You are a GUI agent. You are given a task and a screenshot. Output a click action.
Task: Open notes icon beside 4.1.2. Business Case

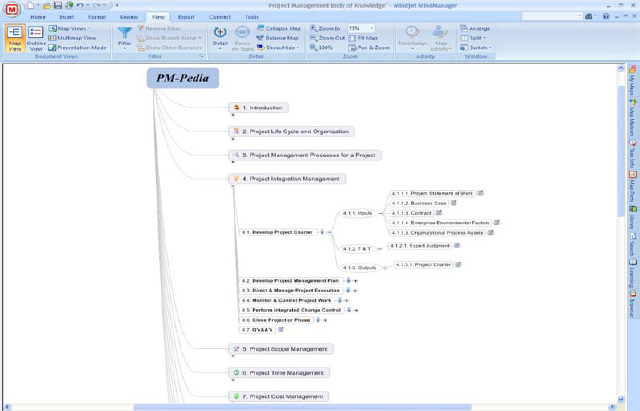point(453,203)
